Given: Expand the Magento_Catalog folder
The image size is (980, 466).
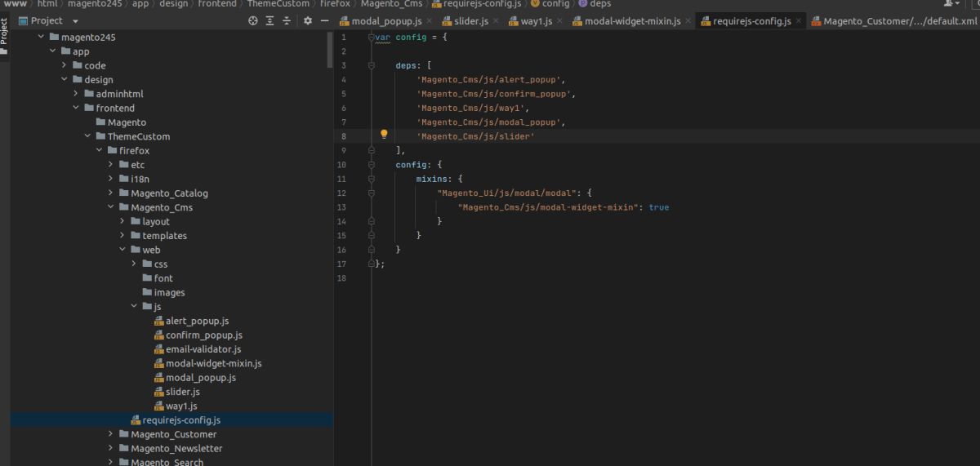Looking at the screenshot, I should (x=111, y=193).
